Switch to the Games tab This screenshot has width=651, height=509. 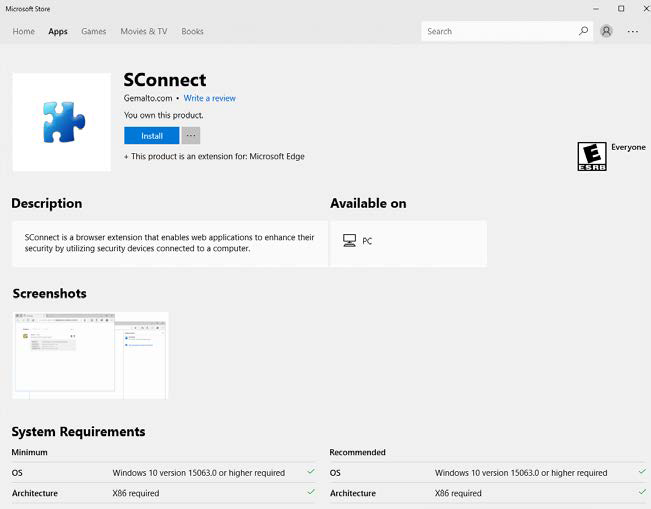point(94,32)
